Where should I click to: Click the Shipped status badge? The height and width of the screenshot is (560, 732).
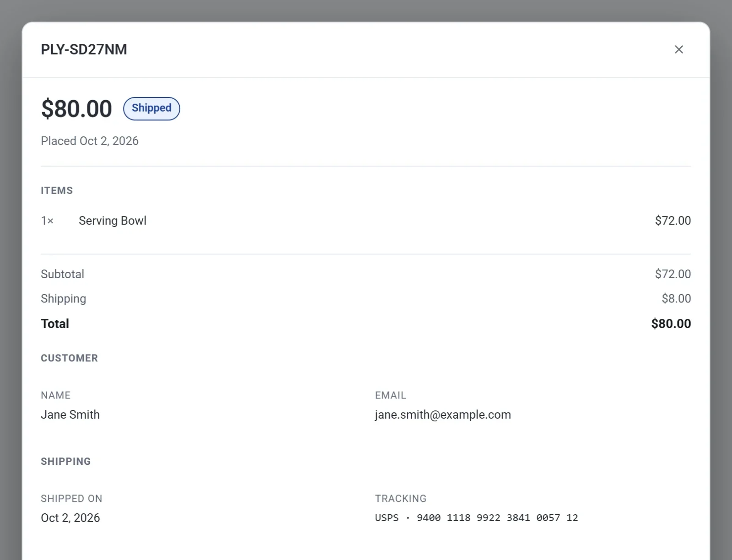point(151,108)
